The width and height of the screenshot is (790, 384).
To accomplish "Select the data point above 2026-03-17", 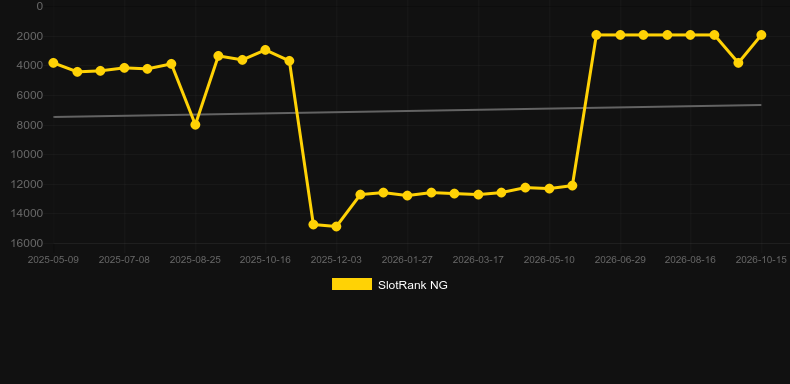I will pos(479,195).
